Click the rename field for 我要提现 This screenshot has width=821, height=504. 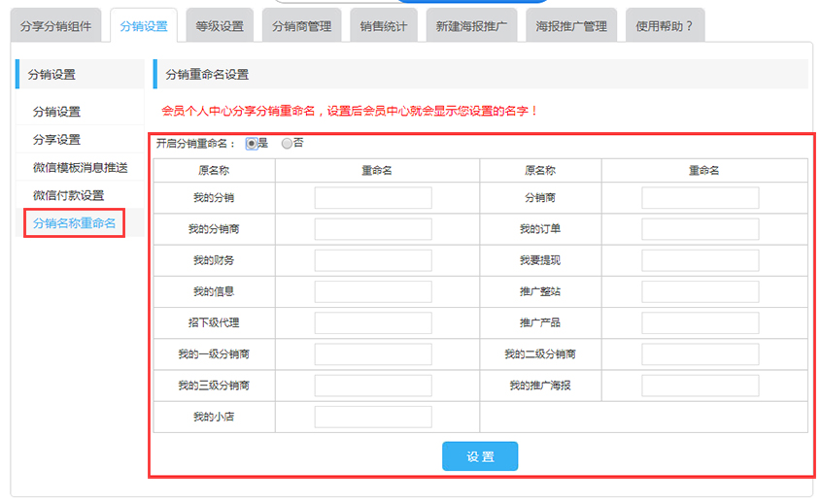pos(700,260)
